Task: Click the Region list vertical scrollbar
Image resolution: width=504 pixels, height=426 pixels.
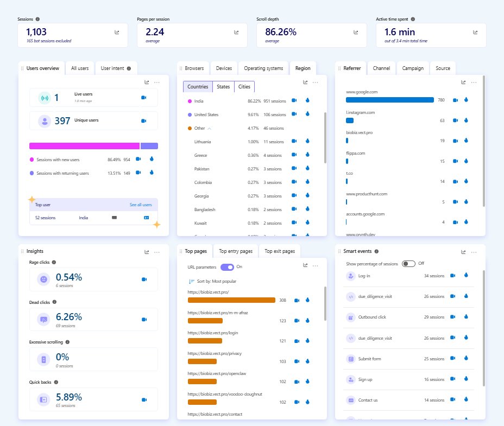Action: click(x=325, y=137)
